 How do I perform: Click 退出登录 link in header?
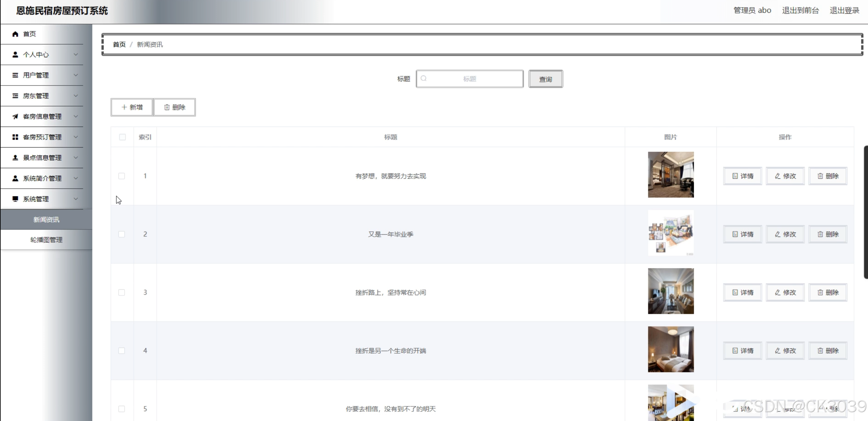[844, 10]
